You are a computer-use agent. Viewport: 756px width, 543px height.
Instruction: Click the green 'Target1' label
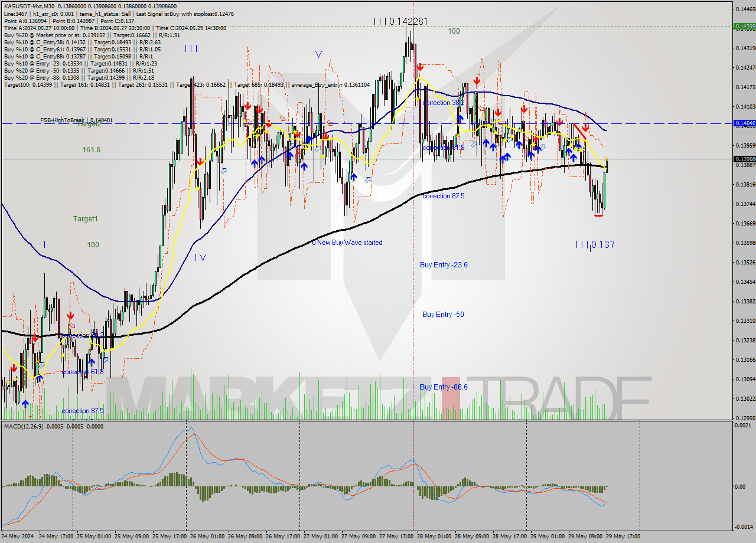tap(85, 219)
